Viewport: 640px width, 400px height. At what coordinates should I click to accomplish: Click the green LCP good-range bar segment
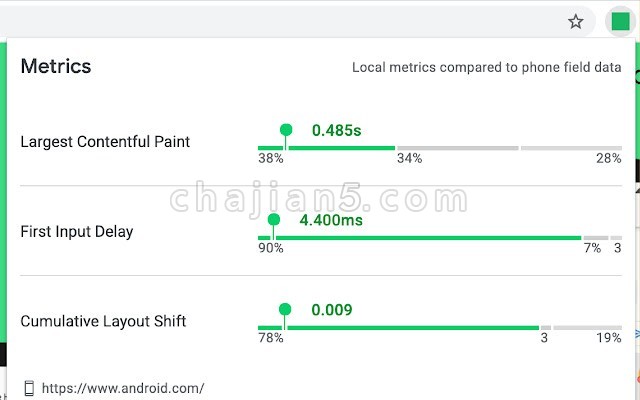[x=327, y=148]
